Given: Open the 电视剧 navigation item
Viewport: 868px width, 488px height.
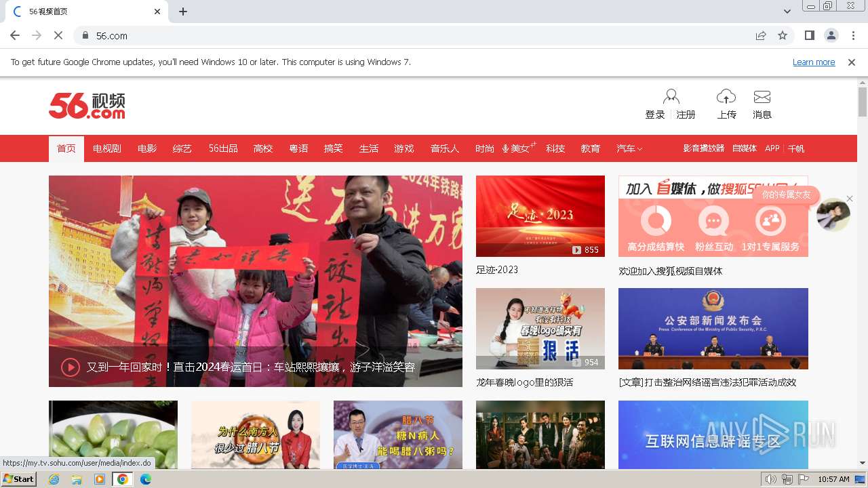Looking at the screenshot, I should (107, 148).
